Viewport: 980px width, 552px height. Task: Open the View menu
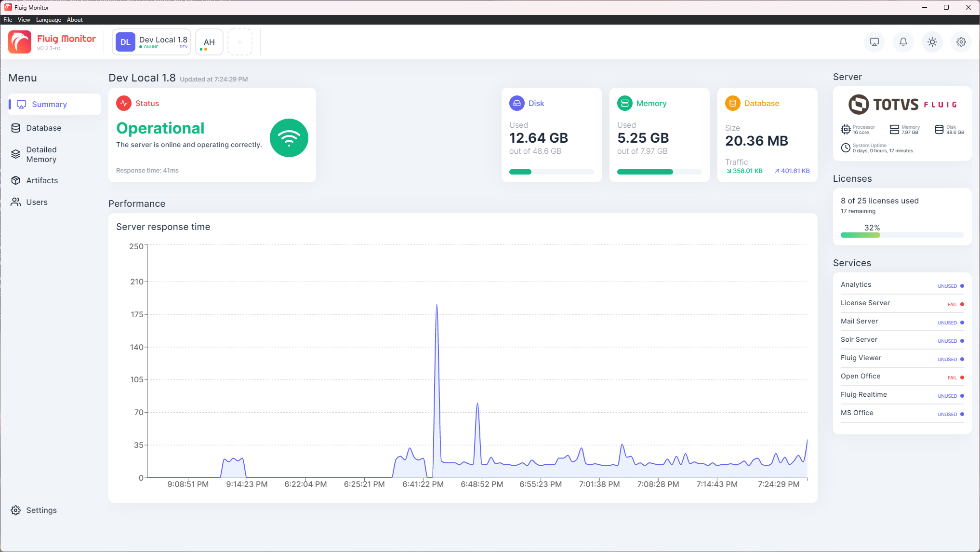coord(24,20)
